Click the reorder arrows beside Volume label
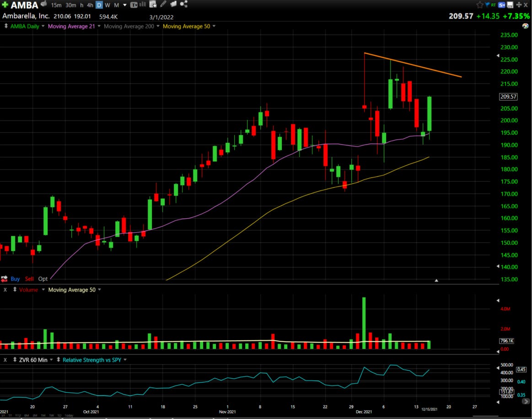Screen dimensions: 532x419 pos(15,290)
